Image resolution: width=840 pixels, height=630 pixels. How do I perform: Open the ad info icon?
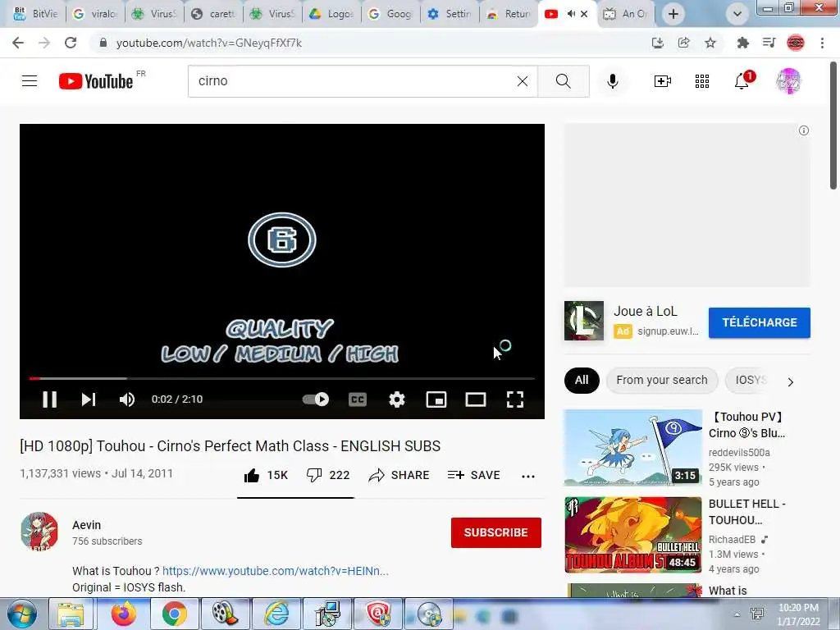804,130
